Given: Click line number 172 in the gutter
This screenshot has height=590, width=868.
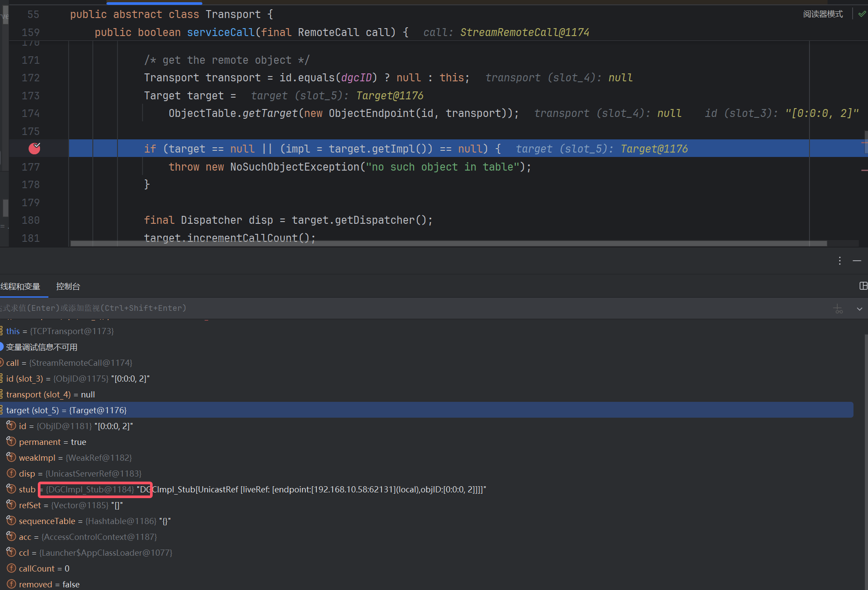Looking at the screenshot, I should (x=31, y=78).
